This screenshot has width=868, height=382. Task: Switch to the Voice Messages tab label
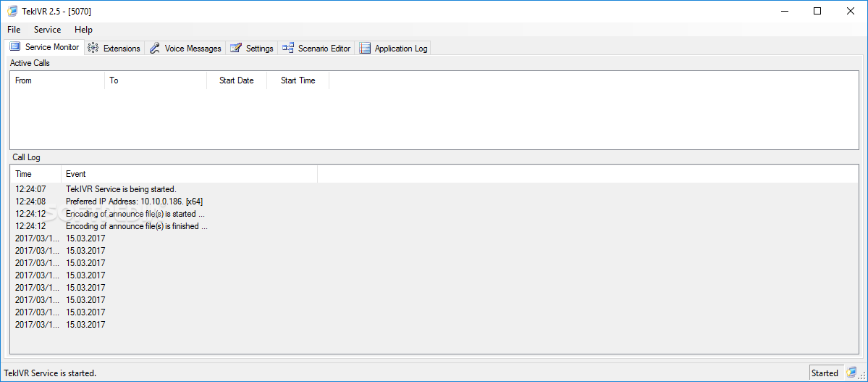click(x=193, y=49)
